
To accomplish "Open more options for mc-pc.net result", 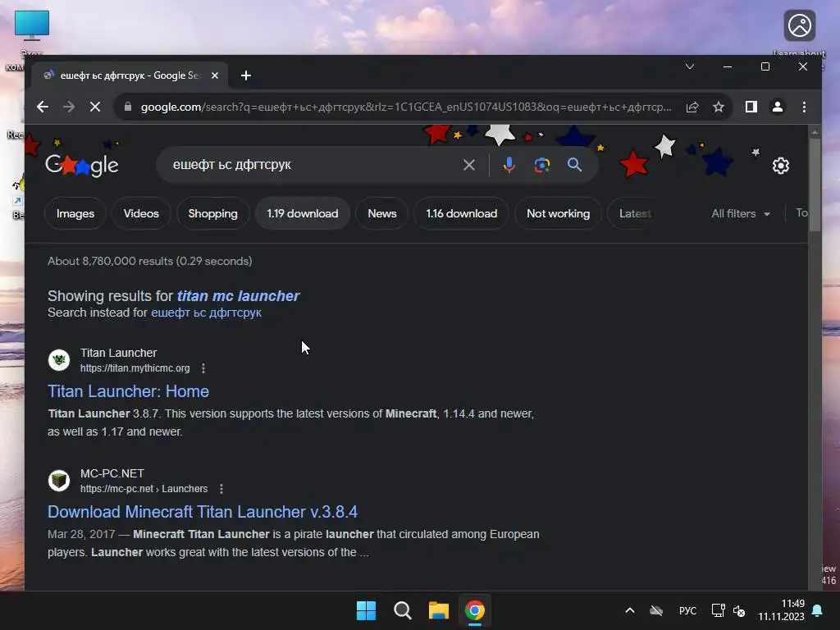I will coord(221,489).
